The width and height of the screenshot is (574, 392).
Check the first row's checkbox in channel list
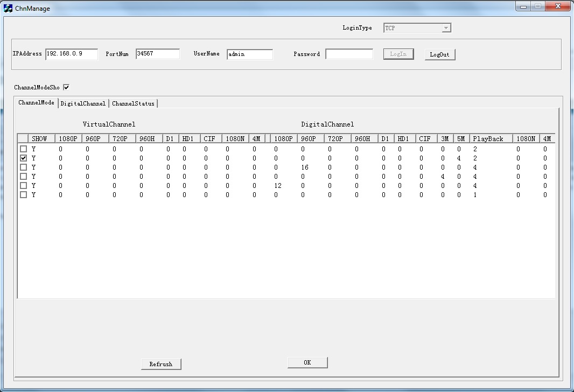pos(23,149)
